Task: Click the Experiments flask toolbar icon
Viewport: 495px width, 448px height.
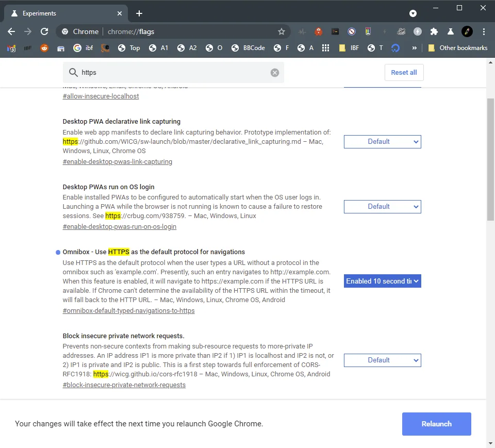Action: [451, 31]
